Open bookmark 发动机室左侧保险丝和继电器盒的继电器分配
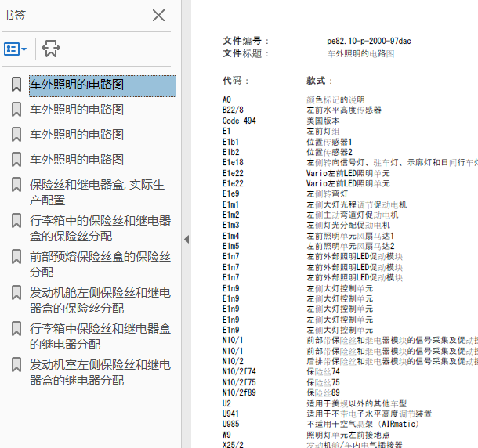Screen dimensions: 478x448 click(x=100, y=372)
